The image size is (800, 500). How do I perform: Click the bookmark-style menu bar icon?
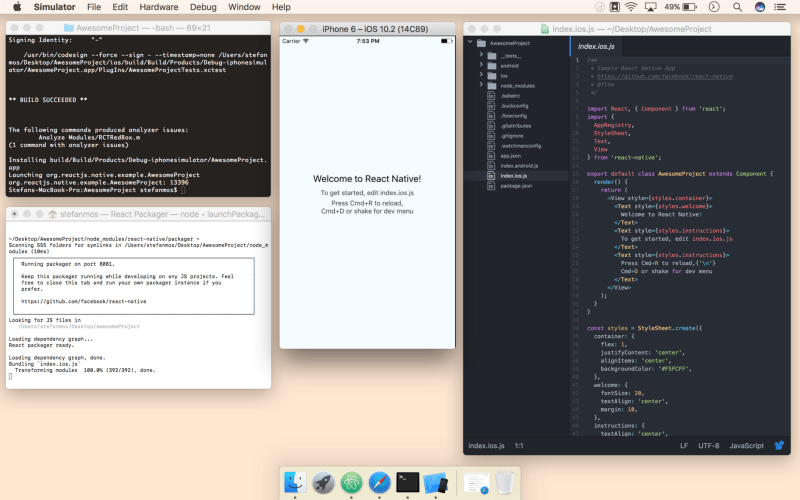(x=615, y=7)
